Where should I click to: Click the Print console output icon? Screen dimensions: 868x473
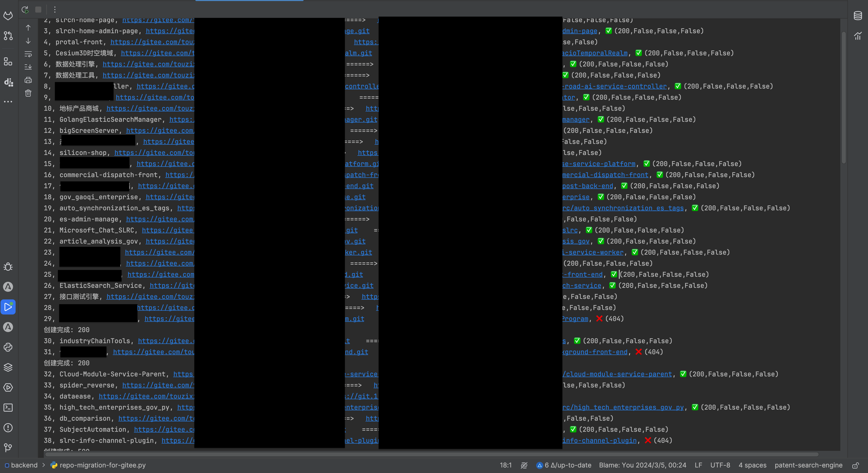pos(28,80)
